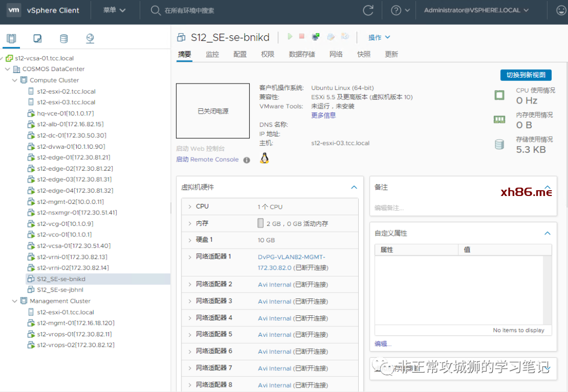Open the 菜单 menu dropdown

115,11
